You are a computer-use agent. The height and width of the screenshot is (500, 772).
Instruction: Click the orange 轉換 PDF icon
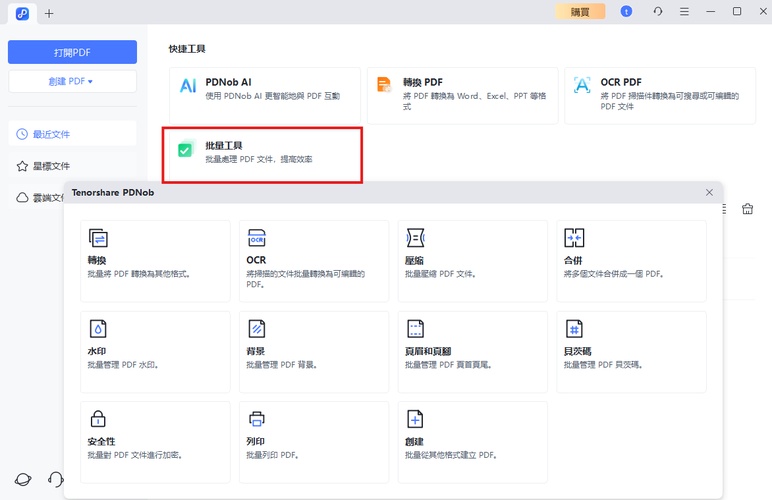tap(384, 85)
